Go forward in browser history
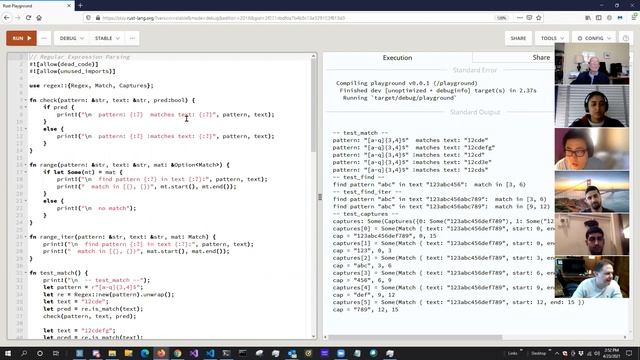Screen dimensions: 640x360 [x=17, y=18]
